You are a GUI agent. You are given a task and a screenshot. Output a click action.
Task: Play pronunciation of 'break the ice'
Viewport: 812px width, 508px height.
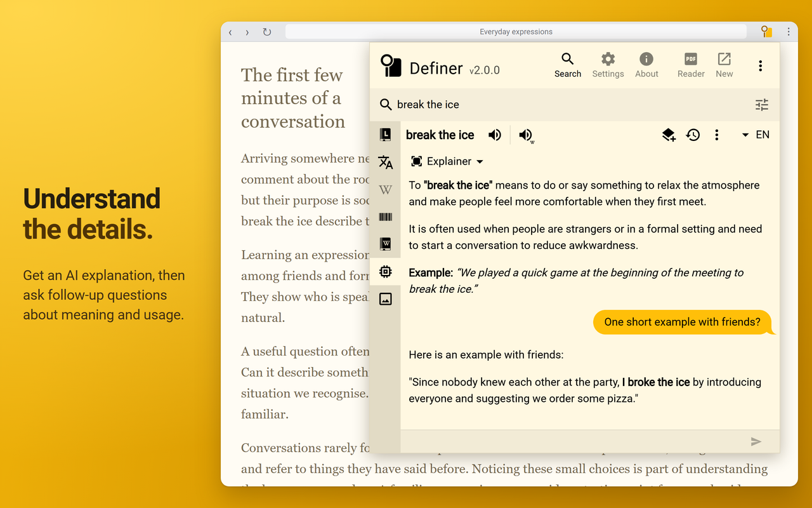click(495, 135)
